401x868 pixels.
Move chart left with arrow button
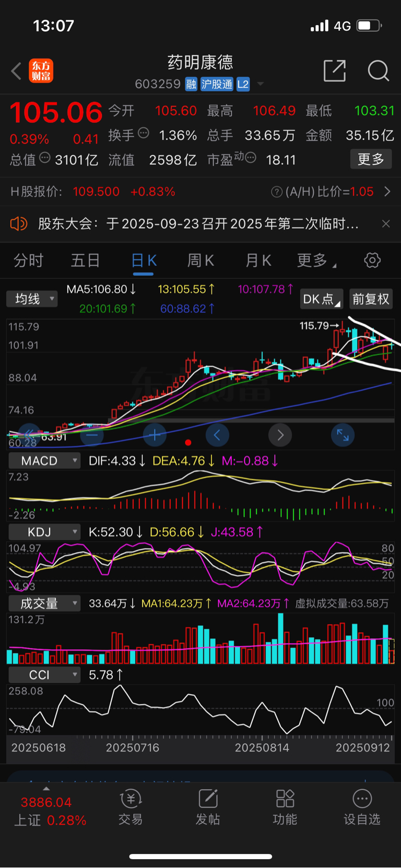tap(217, 435)
